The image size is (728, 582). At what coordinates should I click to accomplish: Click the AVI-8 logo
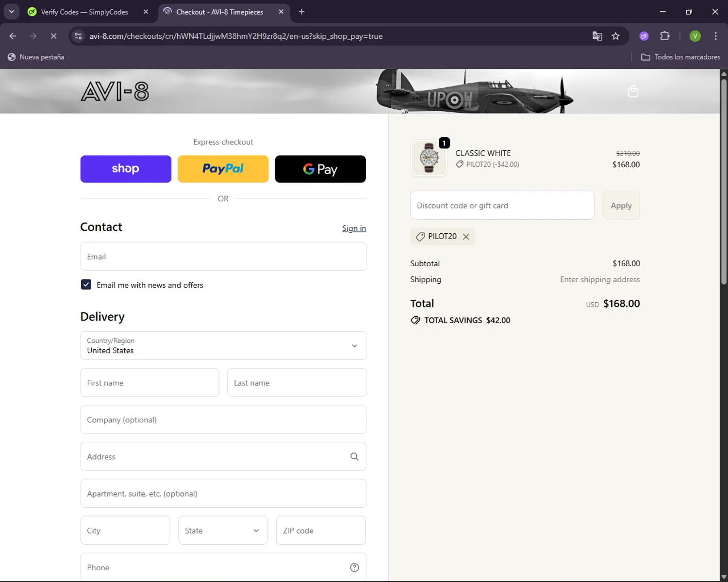click(x=115, y=91)
